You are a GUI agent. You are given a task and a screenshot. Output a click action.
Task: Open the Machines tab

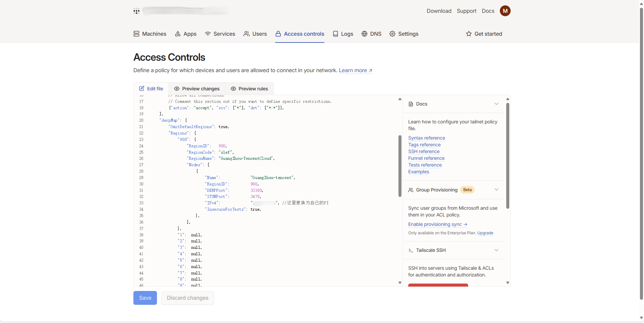click(x=150, y=34)
